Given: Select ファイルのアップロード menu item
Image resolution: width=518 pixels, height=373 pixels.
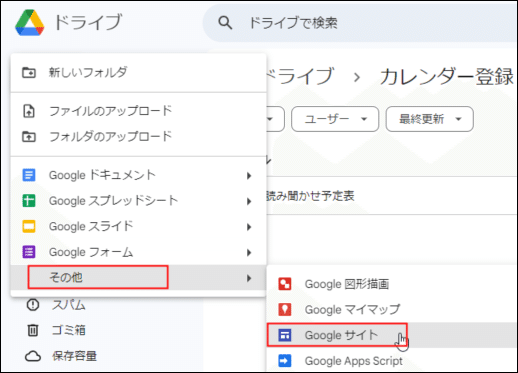Looking at the screenshot, I should 139,111.
